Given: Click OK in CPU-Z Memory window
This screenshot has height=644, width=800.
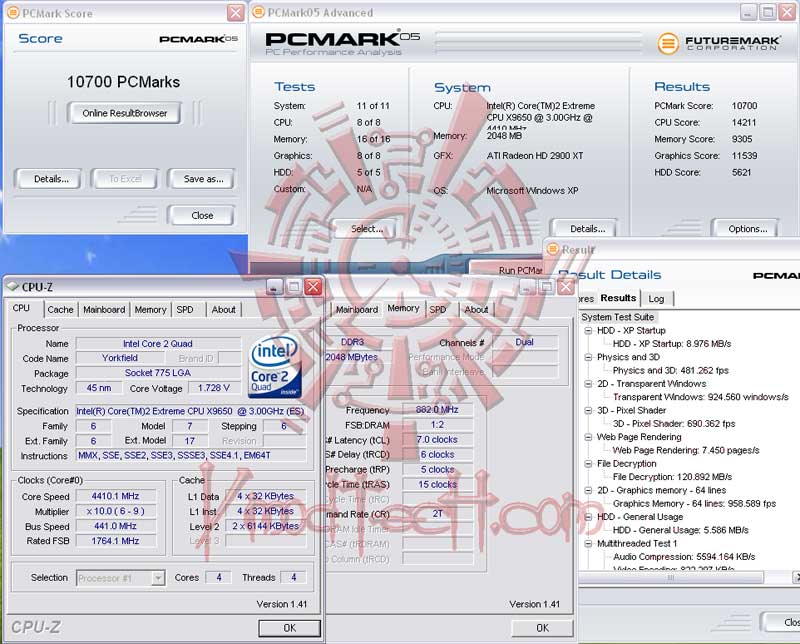Looking at the screenshot, I should [x=542, y=628].
